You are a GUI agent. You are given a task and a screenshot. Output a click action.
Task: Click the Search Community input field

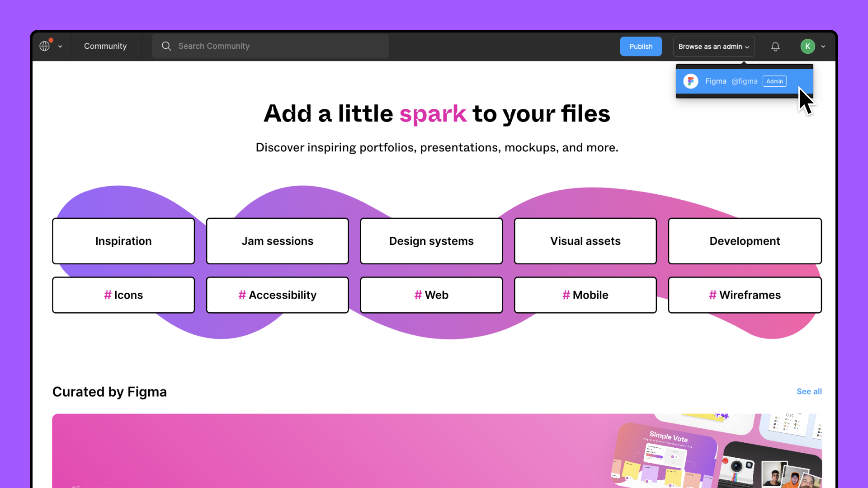pos(271,46)
